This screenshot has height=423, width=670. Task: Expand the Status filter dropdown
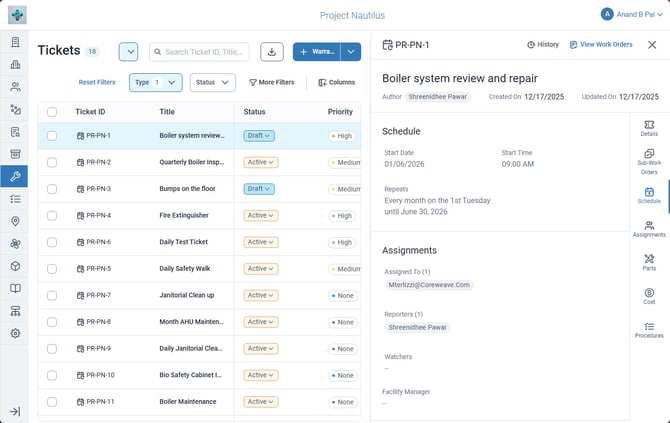(212, 82)
